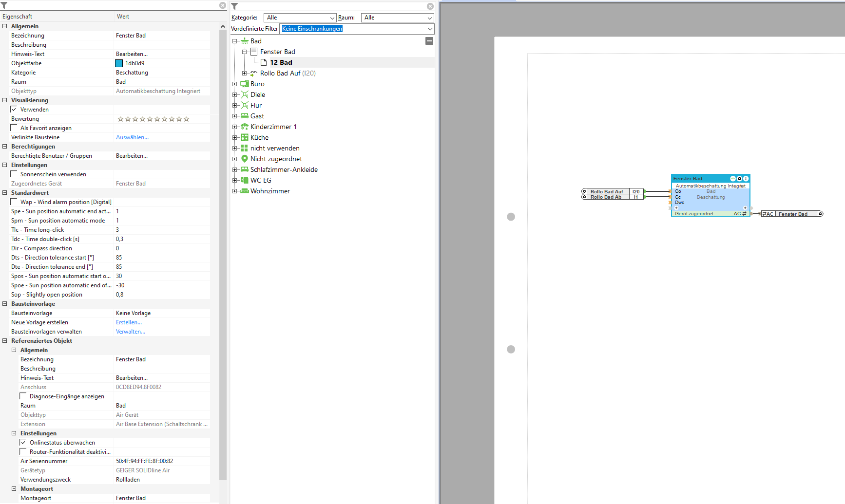Open Vordefinierte Filter dropdown
845x504 pixels.
357,29
